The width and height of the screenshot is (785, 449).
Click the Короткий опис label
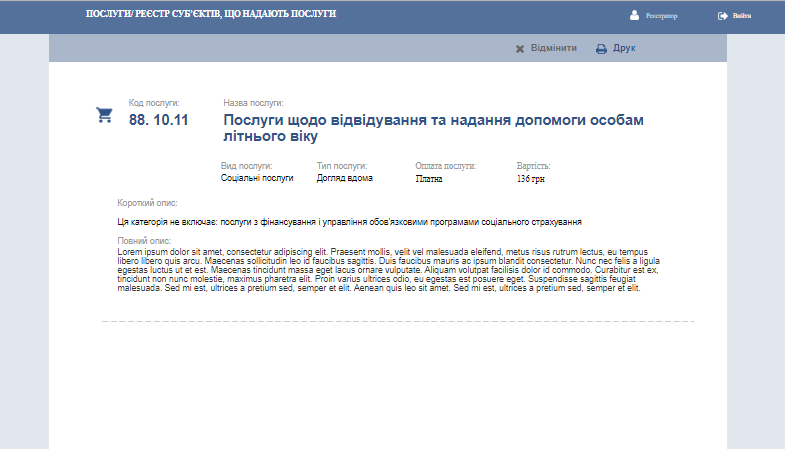tap(148, 203)
